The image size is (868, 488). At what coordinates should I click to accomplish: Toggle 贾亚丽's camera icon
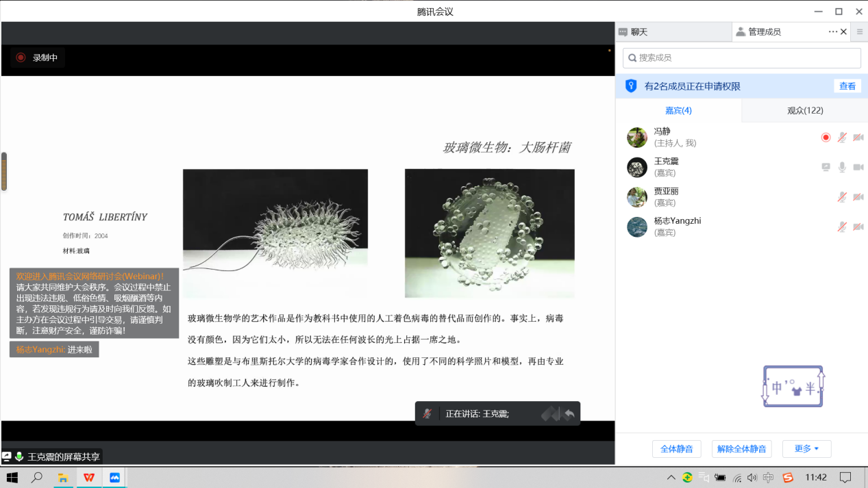coord(858,197)
